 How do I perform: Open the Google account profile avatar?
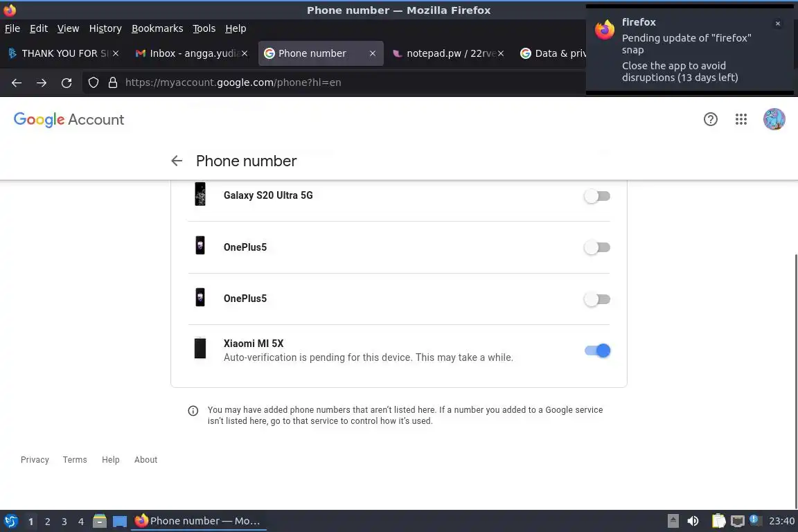click(x=774, y=119)
